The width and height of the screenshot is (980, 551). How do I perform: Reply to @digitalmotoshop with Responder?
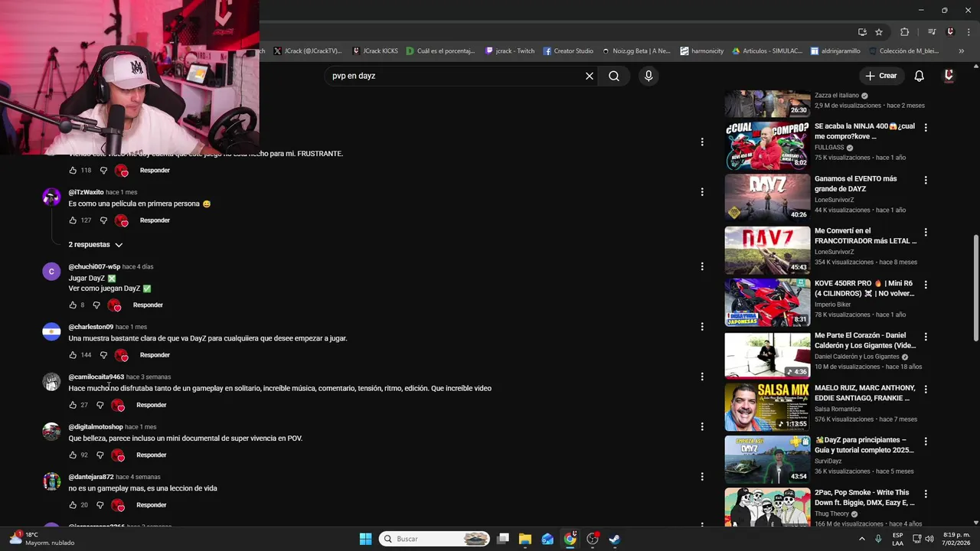coord(152,455)
